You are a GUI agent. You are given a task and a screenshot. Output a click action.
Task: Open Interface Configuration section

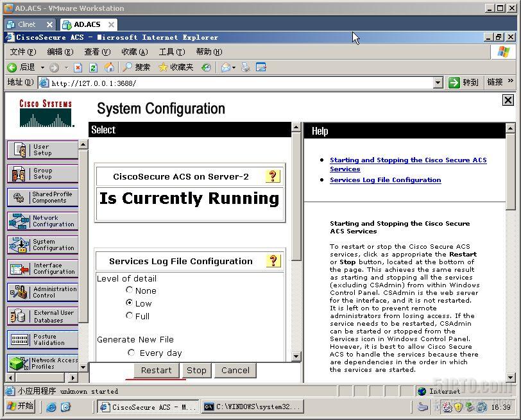42,269
